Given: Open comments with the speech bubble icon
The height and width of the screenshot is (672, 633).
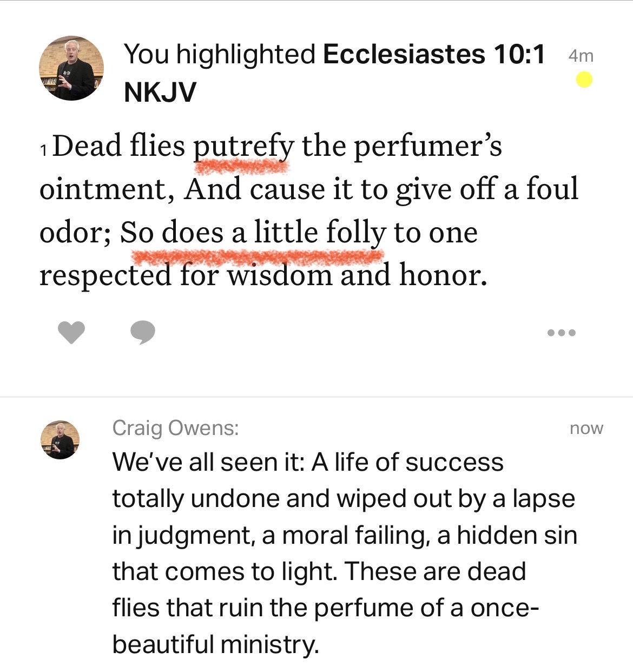Looking at the screenshot, I should tap(143, 332).
